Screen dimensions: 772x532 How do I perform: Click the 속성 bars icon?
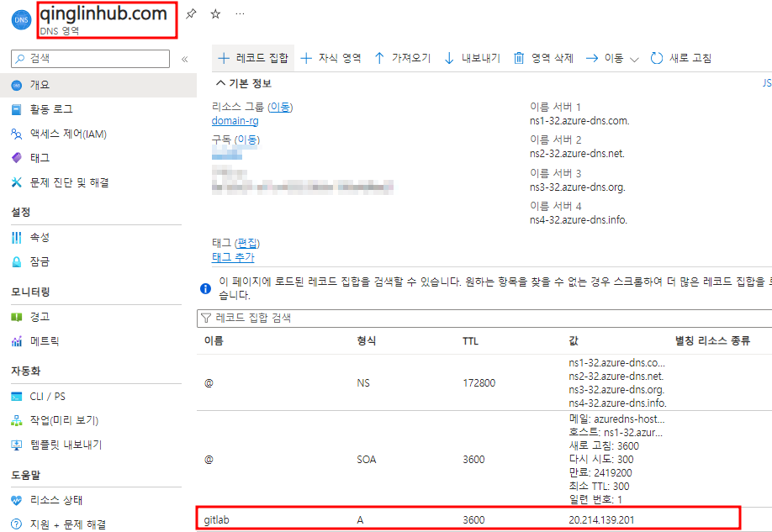(x=16, y=237)
